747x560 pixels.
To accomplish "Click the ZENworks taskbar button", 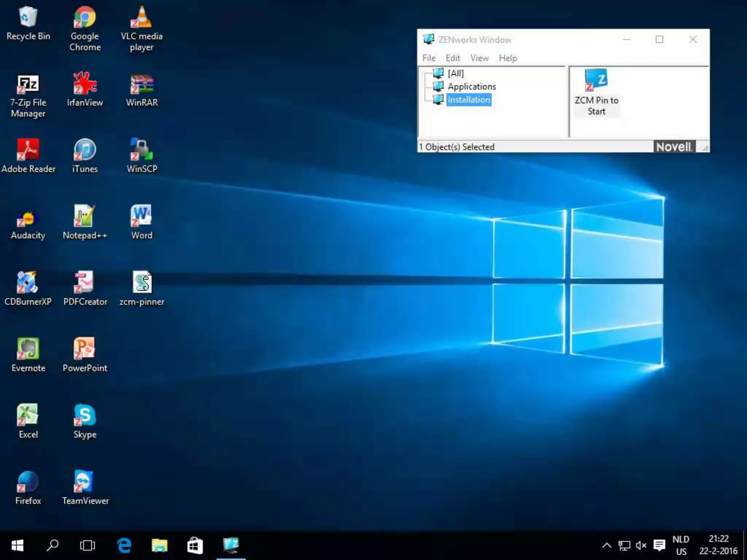I will pos(231,545).
